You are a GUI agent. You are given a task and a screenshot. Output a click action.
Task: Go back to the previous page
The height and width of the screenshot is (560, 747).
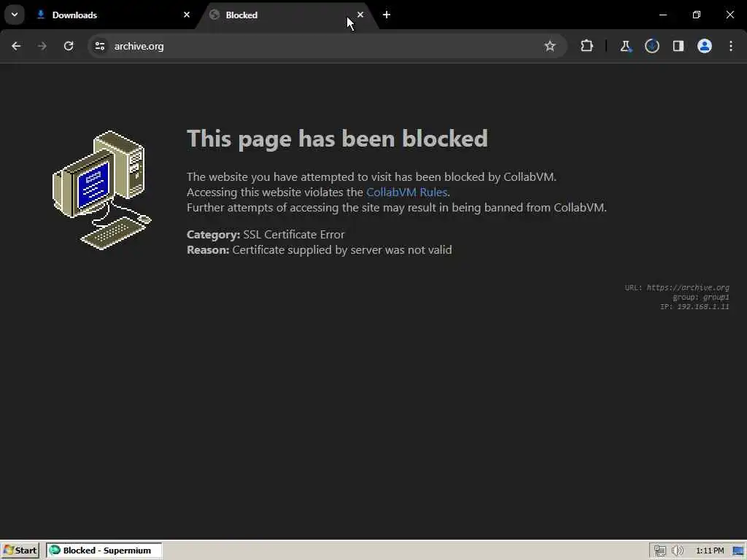pyautogui.click(x=16, y=46)
